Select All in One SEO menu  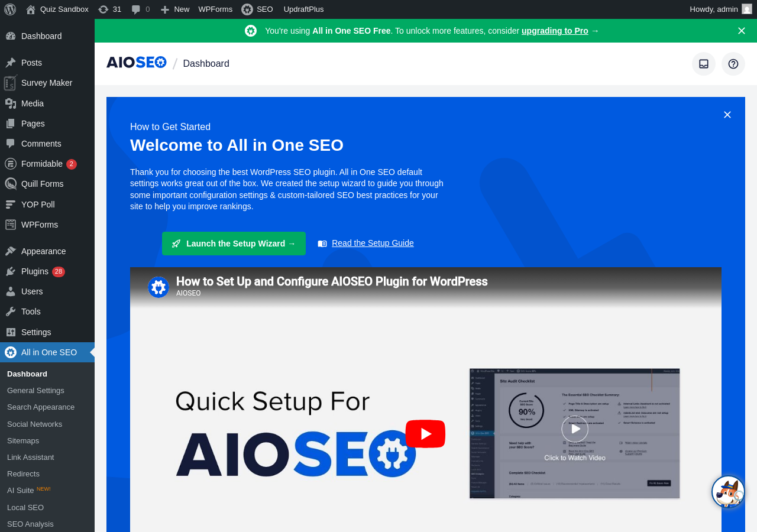tap(47, 352)
